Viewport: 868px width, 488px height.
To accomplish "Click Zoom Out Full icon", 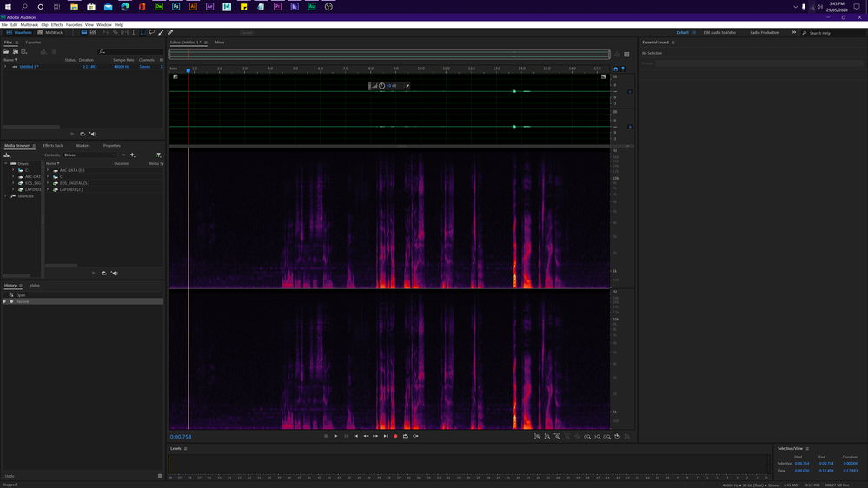I will [x=577, y=436].
